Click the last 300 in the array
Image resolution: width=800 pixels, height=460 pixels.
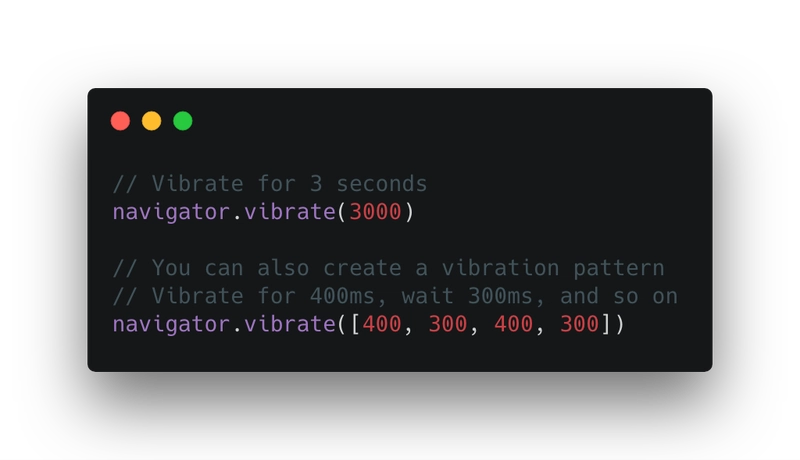pyautogui.click(x=579, y=324)
